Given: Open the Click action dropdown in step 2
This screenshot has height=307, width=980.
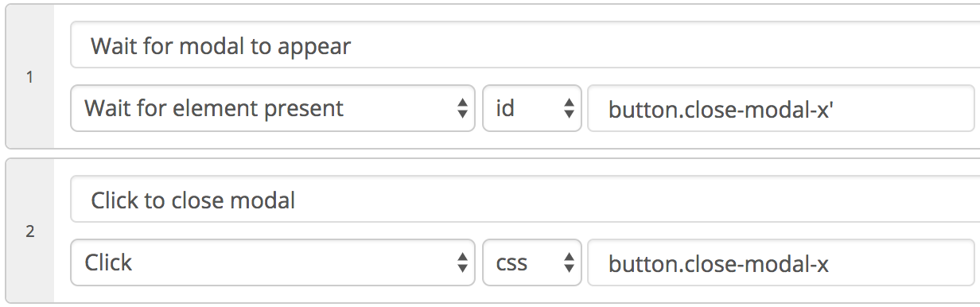Looking at the screenshot, I should pyautogui.click(x=273, y=262).
